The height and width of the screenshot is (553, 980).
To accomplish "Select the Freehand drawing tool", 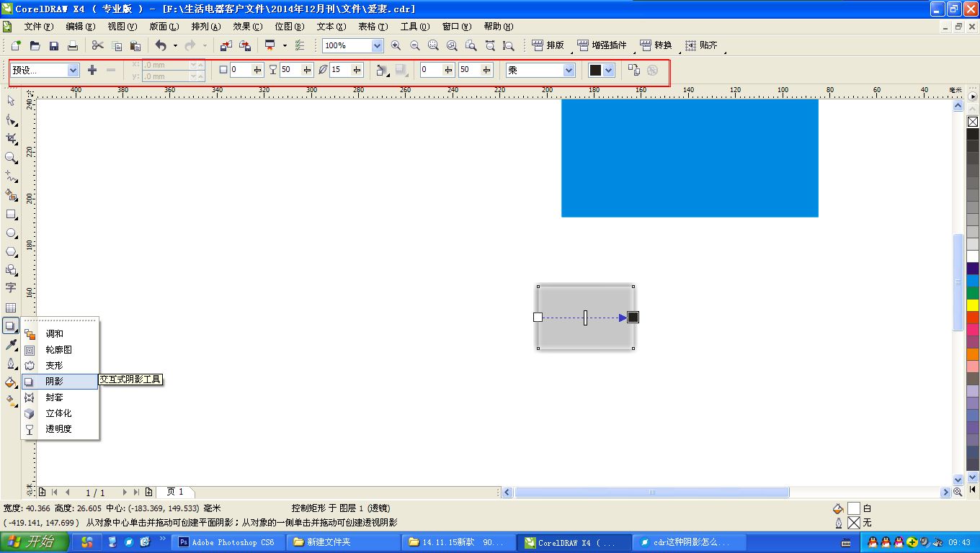I will [11, 176].
